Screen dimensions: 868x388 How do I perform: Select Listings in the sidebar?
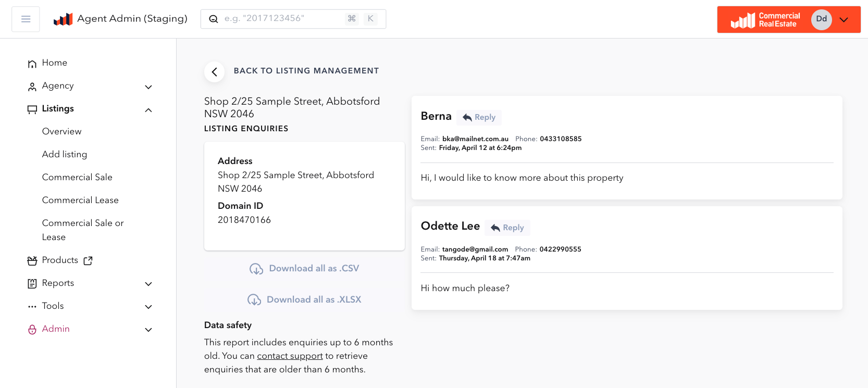(x=58, y=109)
